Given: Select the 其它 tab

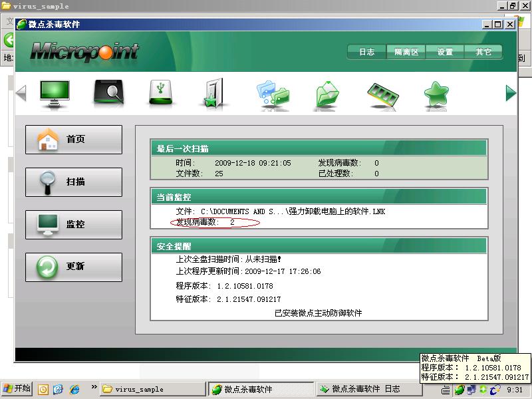Looking at the screenshot, I should [x=483, y=52].
